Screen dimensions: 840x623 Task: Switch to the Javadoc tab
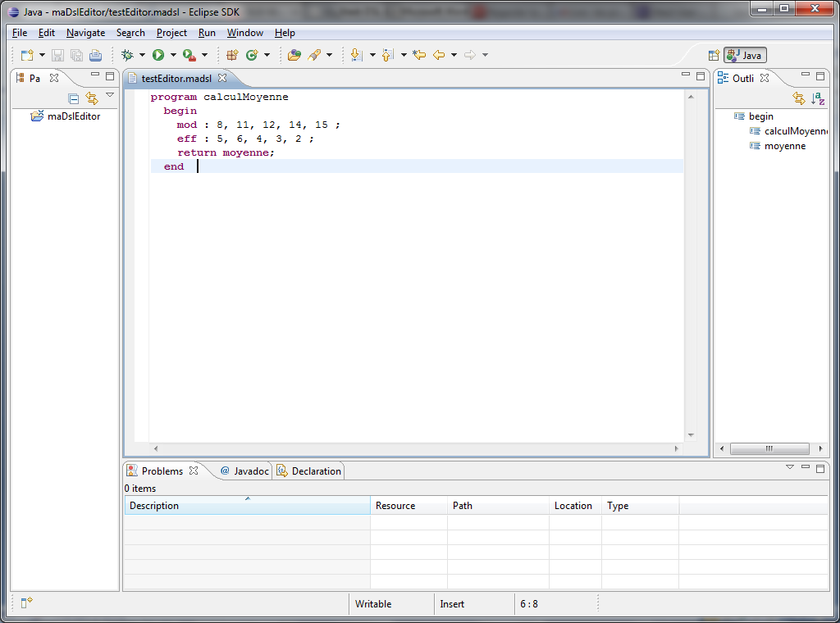[244, 471]
